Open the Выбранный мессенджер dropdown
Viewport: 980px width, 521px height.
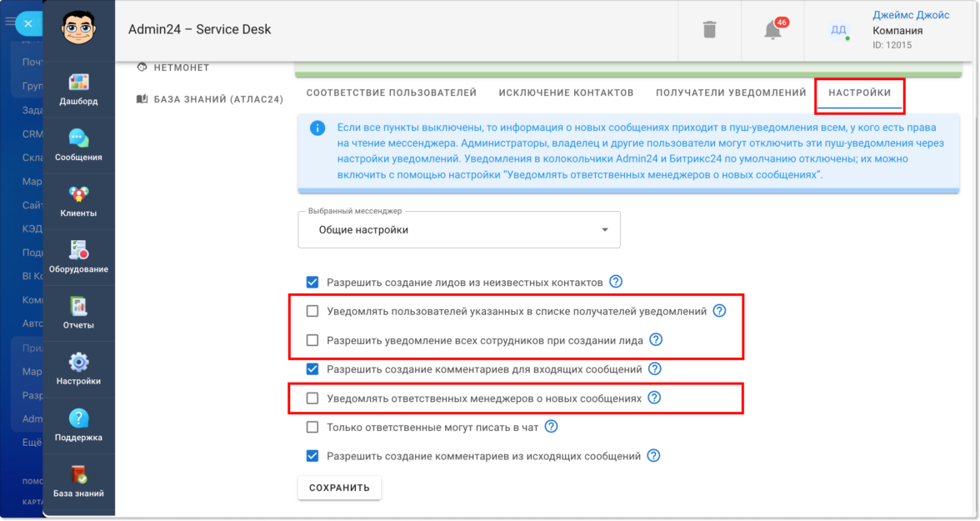coord(459,230)
